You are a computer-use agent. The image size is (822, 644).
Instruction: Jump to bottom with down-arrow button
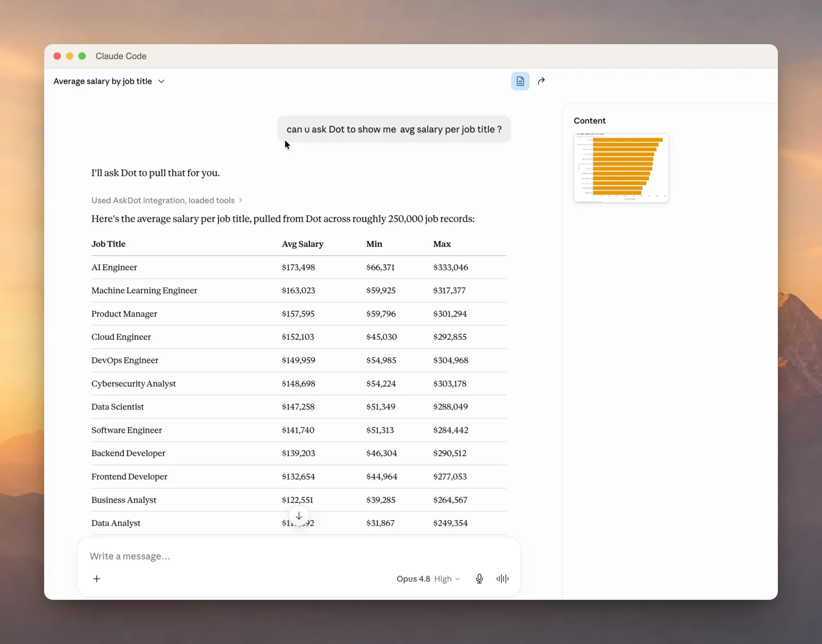(x=299, y=516)
